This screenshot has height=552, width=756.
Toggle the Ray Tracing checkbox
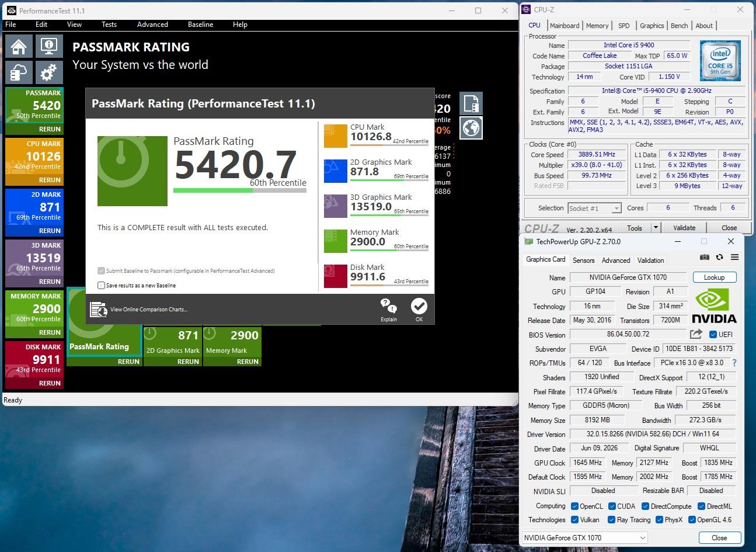(x=611, y=520)
